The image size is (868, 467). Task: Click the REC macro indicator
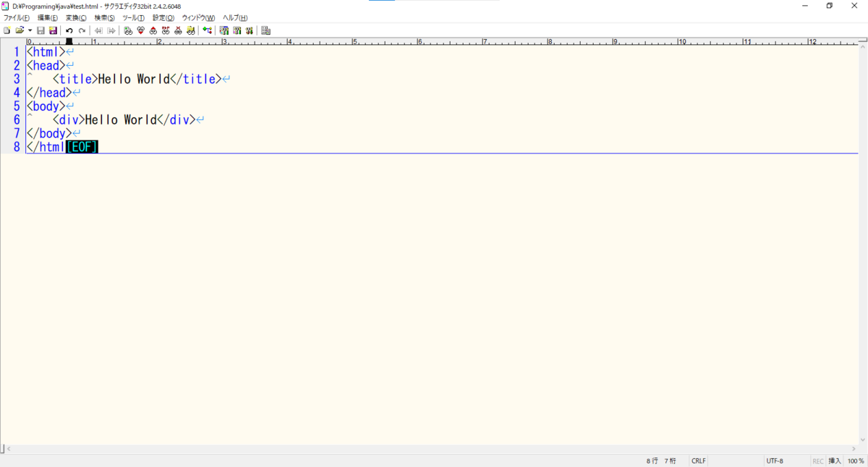pyautogui.click(x=818, y=460)
